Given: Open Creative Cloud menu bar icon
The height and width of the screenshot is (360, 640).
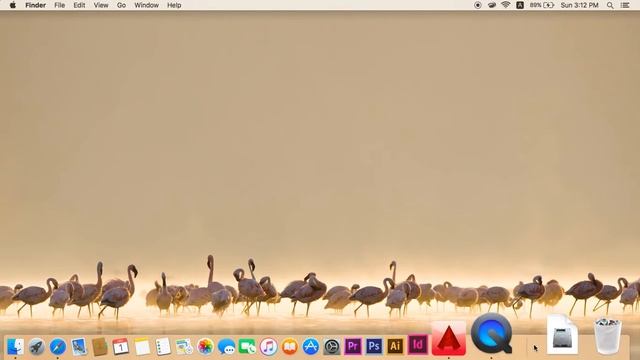Looking at the screenshot, I should (x=492, y=5).
